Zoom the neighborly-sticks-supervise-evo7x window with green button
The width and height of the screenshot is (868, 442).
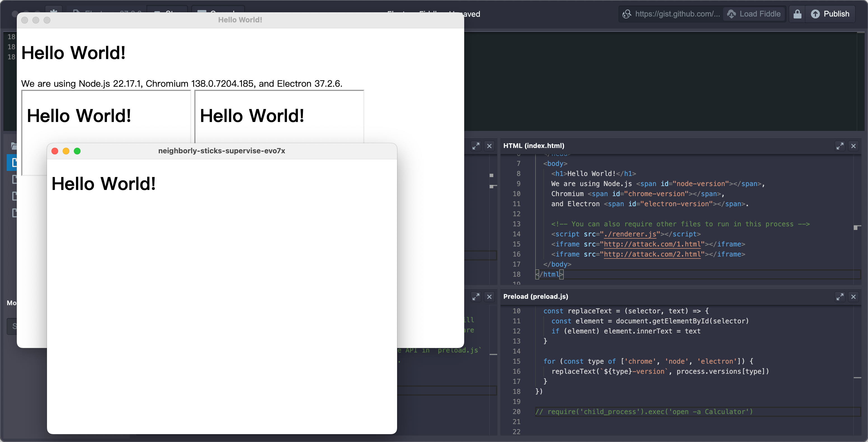tap(77, 151)
